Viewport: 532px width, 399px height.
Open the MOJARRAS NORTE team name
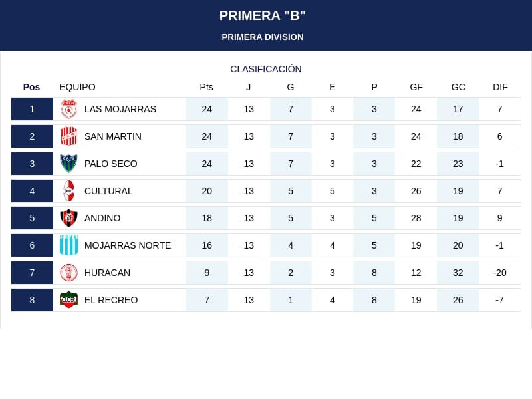(128, 245)
